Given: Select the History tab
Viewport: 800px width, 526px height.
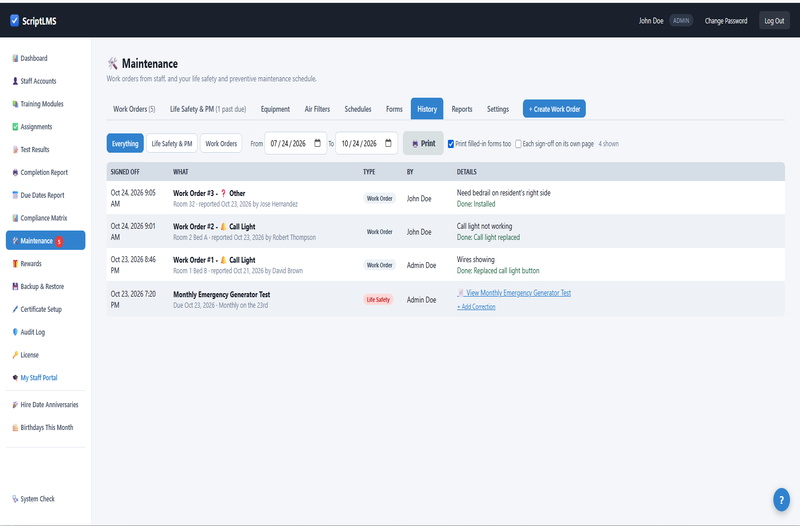Looking at the screenshot, I should click(x=427, y=109).
